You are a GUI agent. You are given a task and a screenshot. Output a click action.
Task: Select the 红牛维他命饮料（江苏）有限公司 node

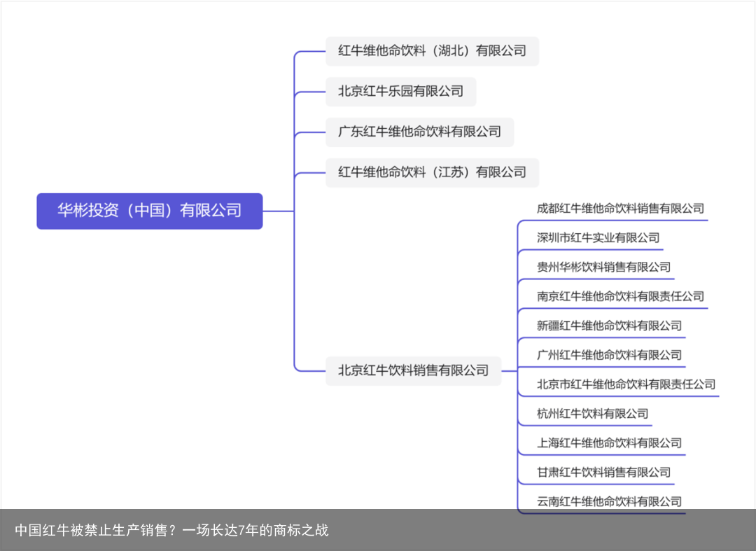click(x=432, y=172)
